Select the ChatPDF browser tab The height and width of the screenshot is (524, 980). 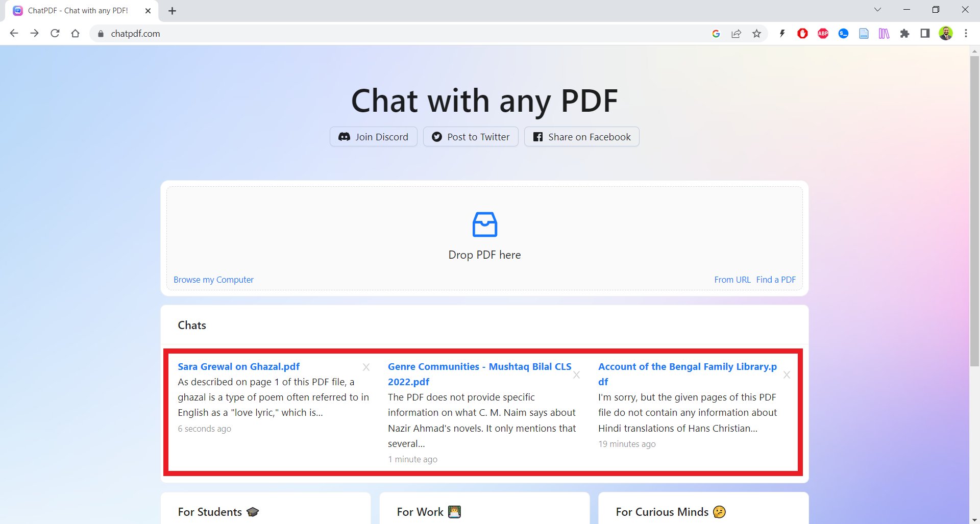pos(82,11)
